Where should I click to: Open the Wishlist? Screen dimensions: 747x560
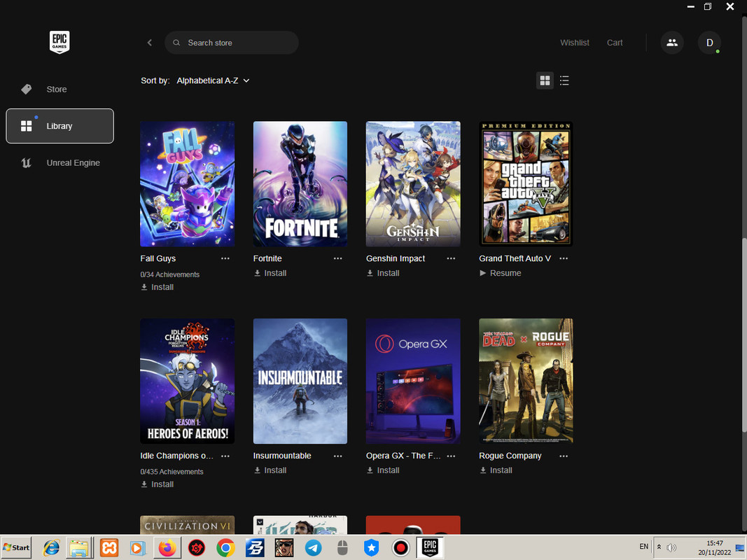(x=575, y=43)
